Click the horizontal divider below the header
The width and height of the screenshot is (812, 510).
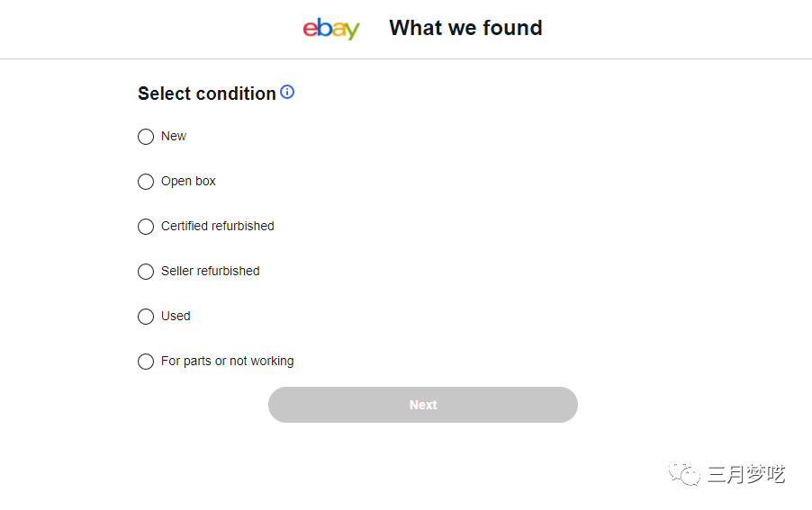405,58
